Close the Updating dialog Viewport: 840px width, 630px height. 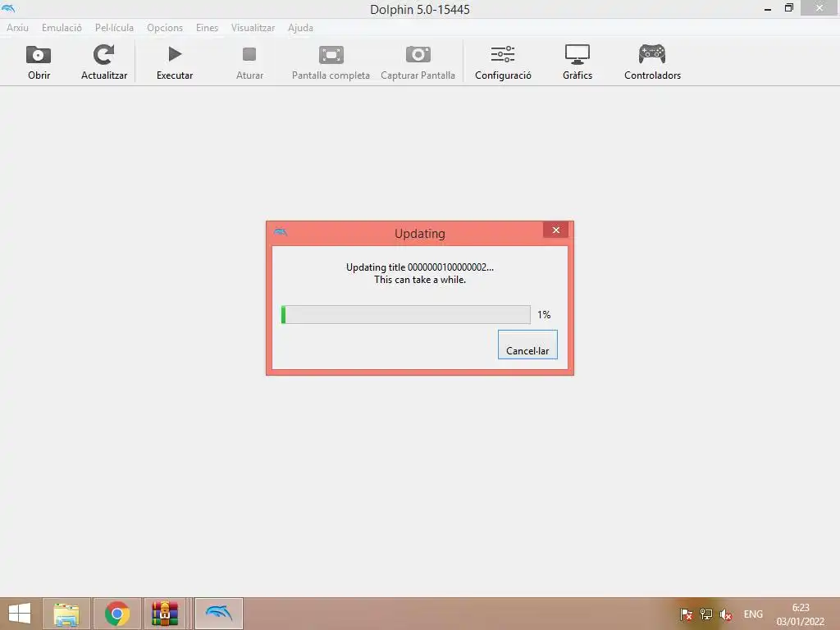tap(555, 230)
